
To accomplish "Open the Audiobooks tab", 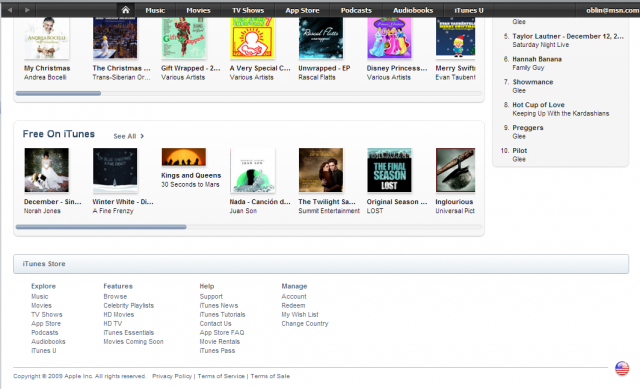I will click(413, 10).
